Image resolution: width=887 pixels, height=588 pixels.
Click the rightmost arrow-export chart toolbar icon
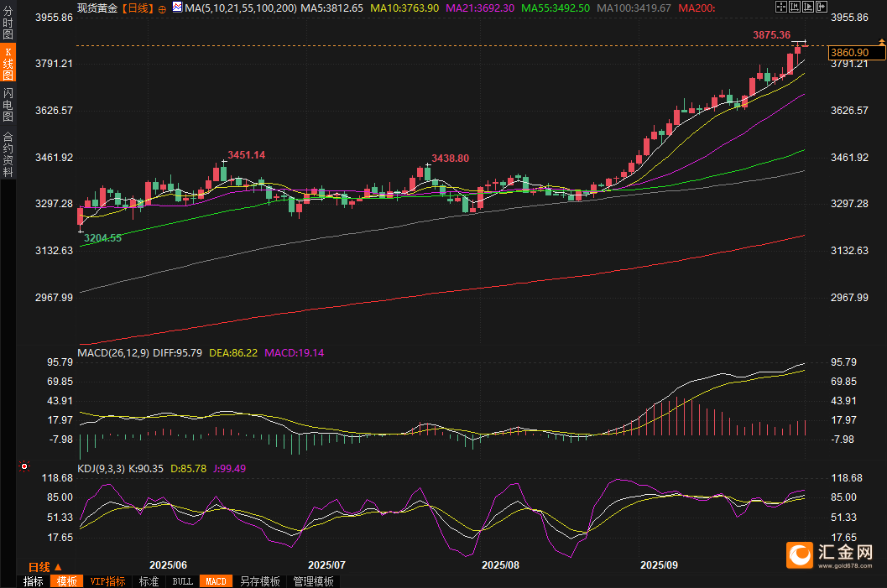coord(821,7)
